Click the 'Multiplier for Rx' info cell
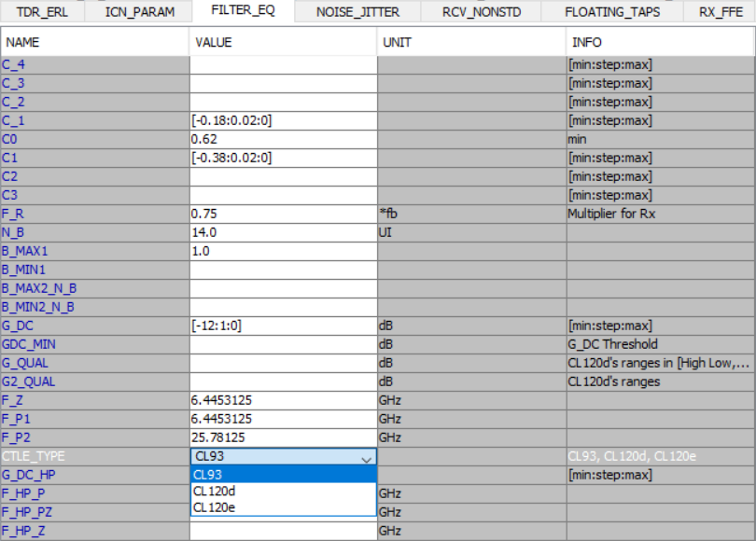 pyautogui.click(x=661, y=214)
